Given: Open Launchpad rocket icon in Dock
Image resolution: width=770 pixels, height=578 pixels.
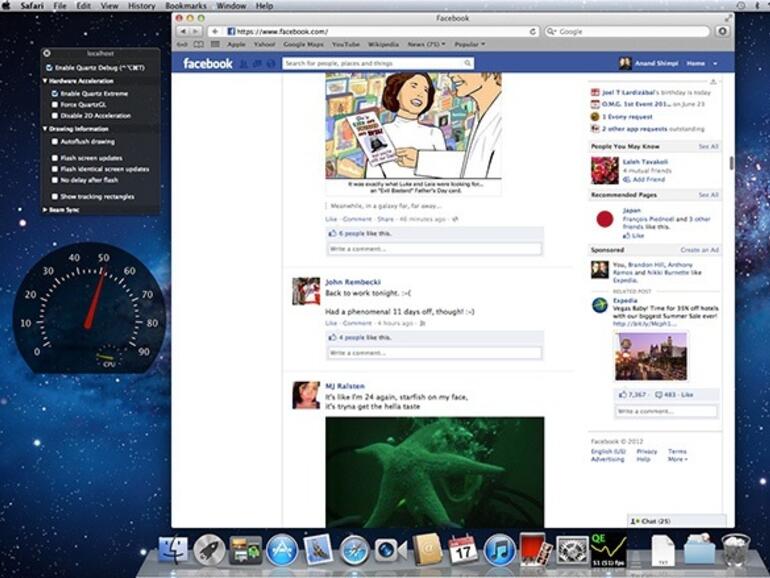Looking at the screenshot, I should coord(209,550).
